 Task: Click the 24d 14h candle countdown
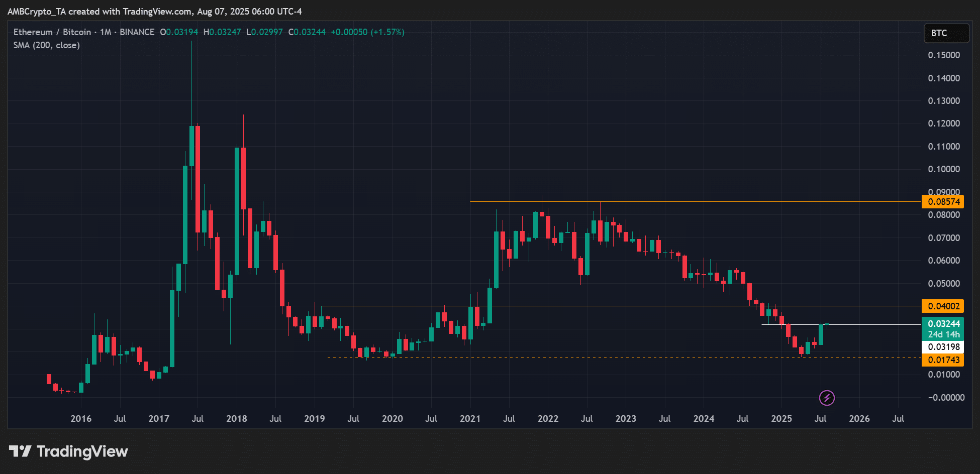click(943, 334)
